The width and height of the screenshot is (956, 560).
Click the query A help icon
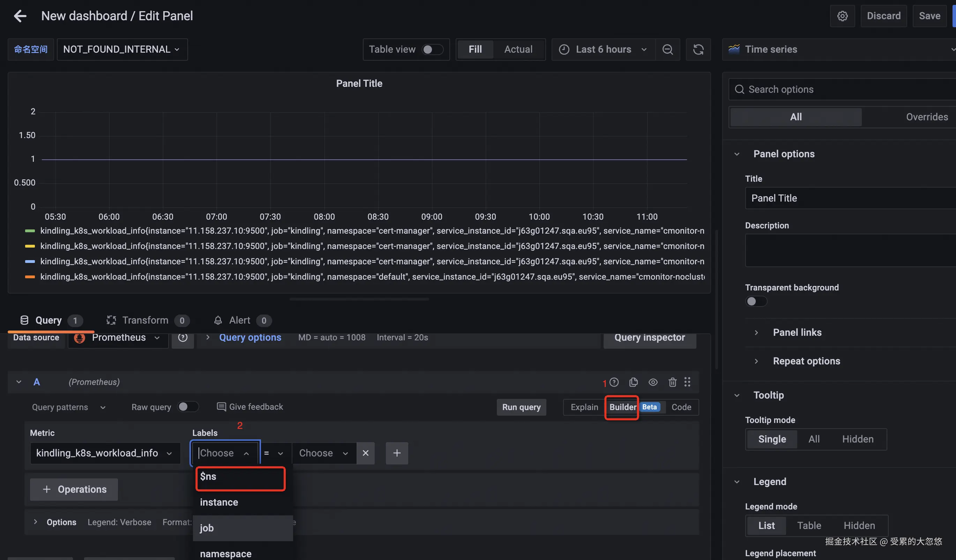click(614, 382)
